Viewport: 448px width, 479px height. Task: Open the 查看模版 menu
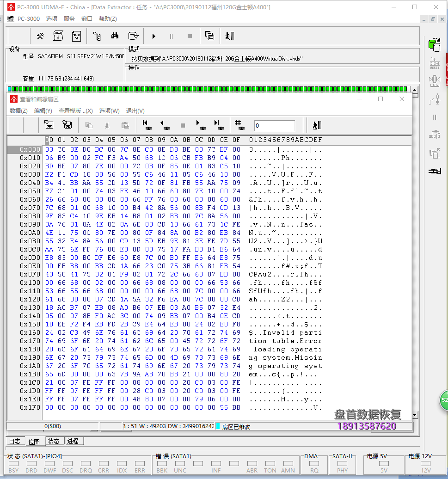click(x=75, y=111)
